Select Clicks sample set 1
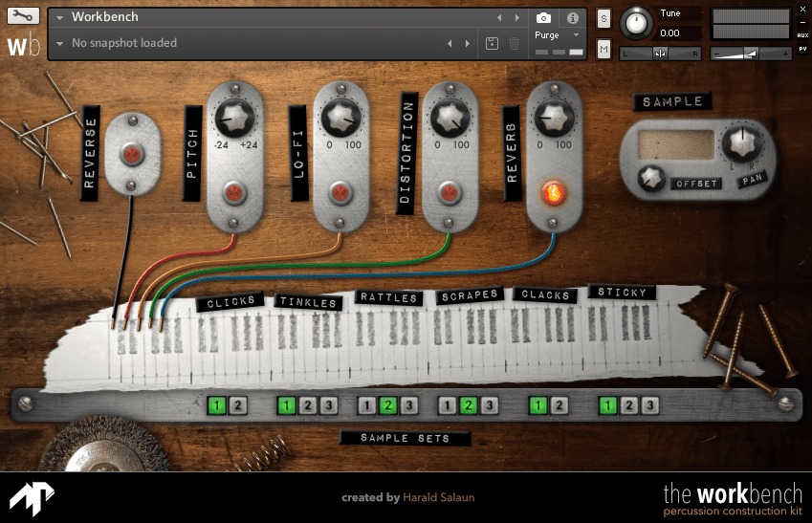Viewport: 812px width, 523px height. (x=217, y=405)
